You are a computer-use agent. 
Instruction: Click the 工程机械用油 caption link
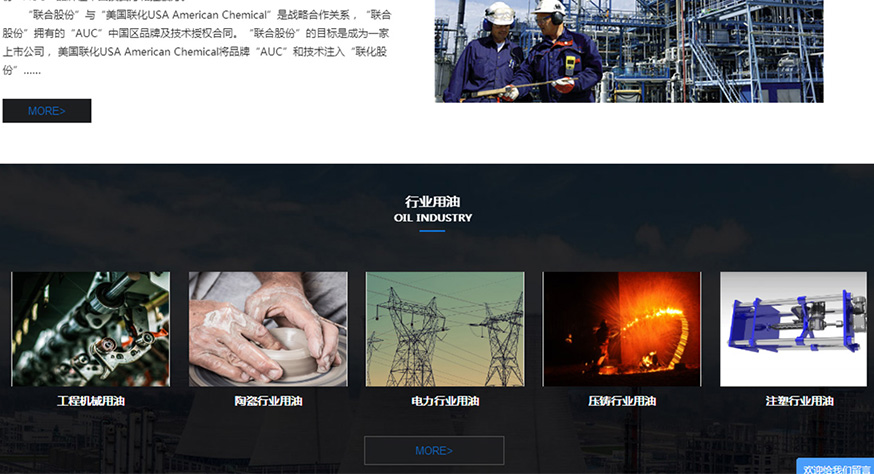tap(91, 401)
